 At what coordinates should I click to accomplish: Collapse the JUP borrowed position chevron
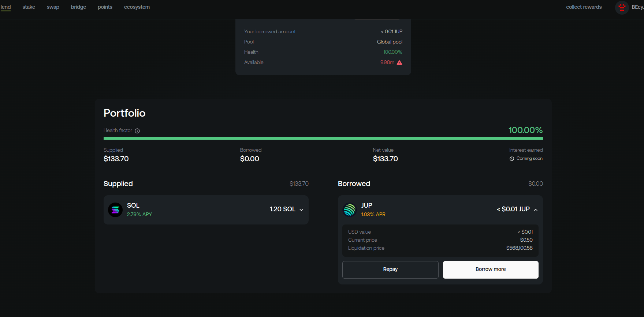[x=536, y=210]
